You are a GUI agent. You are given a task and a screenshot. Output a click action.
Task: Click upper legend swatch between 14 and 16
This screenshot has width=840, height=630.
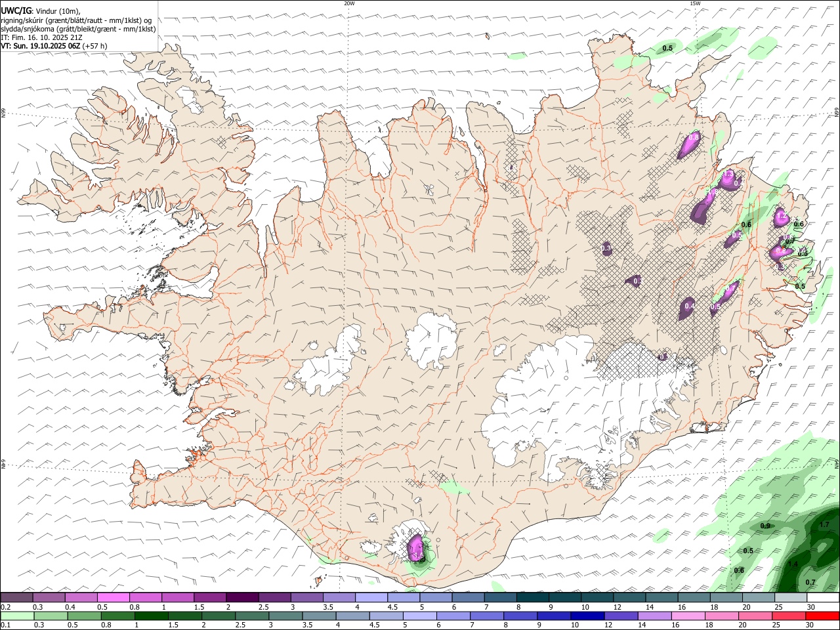661,597
